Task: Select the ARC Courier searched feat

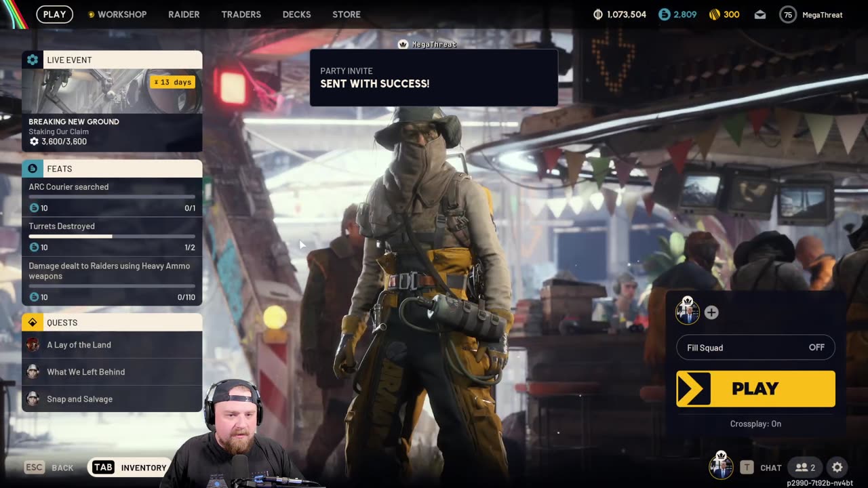Action: [x=112, y=197]
